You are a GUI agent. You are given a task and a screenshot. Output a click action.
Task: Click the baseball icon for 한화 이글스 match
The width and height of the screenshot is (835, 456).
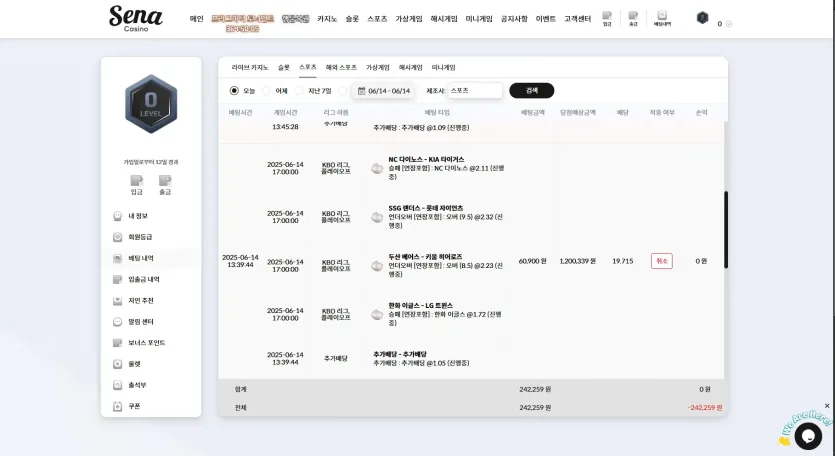point(377,315)
